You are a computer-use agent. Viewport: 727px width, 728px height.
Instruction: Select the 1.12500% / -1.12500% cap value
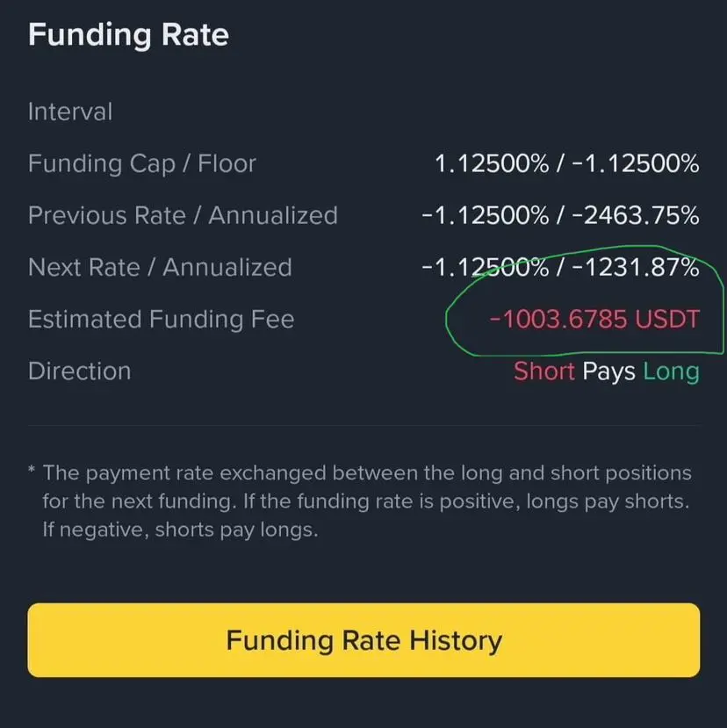point(567,164)
